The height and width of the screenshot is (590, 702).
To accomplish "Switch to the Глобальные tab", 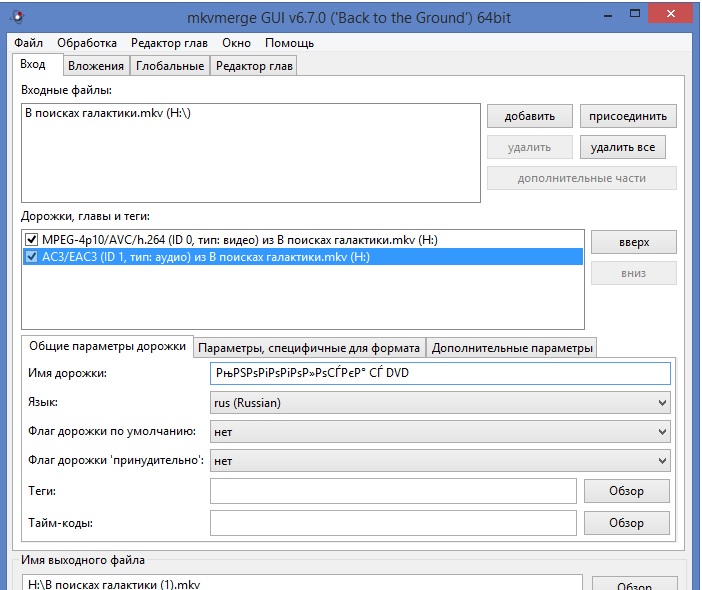I will pos(170,66).
